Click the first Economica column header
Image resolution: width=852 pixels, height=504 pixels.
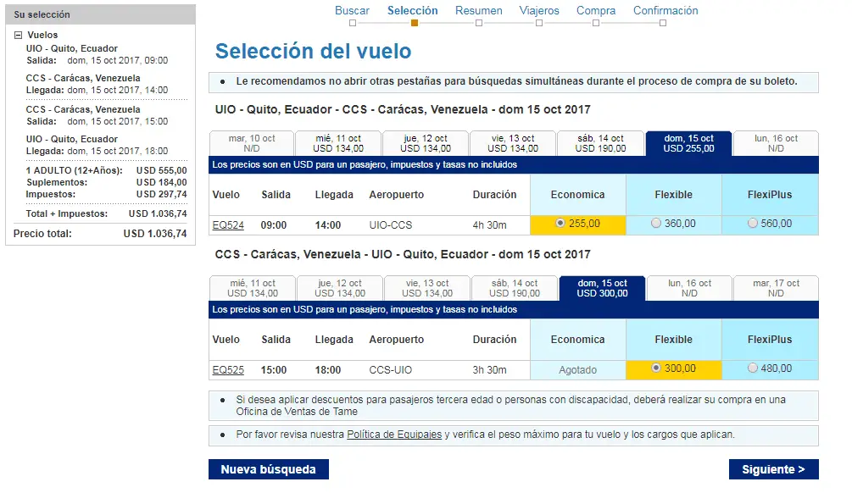click(577, 195)
